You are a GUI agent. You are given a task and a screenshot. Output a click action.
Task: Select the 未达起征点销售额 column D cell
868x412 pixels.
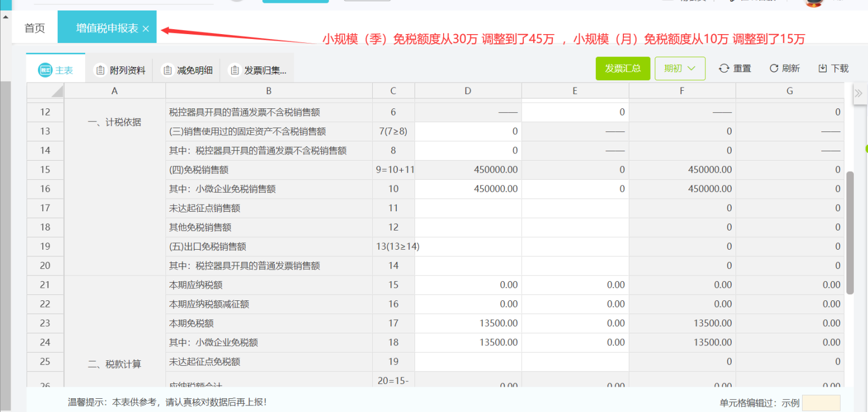point(468,208)
